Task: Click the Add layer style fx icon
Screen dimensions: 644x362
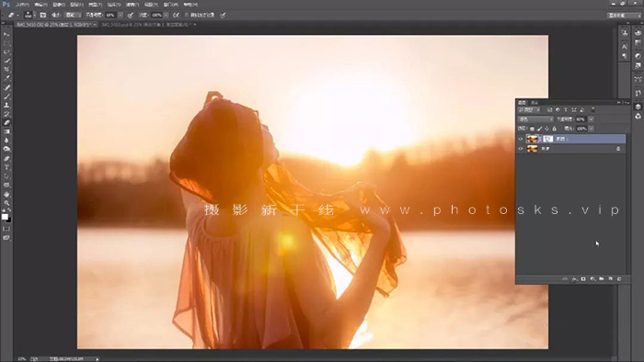Action: coord(574,279)
